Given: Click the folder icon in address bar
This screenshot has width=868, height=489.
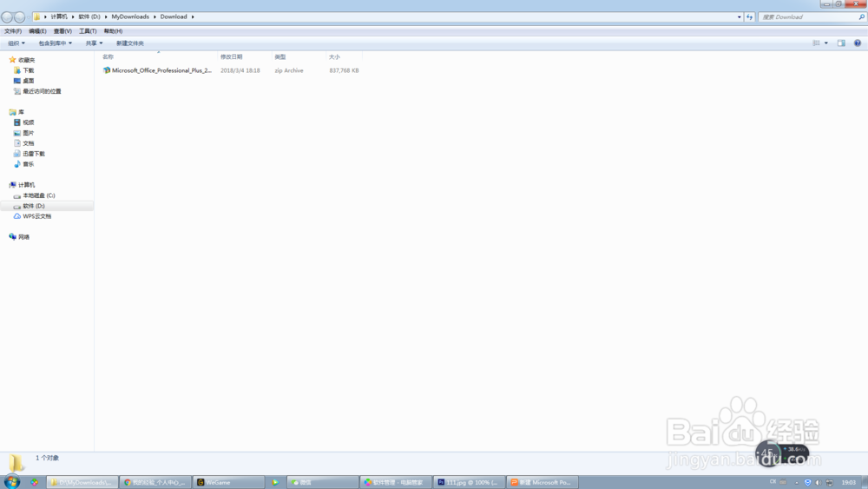Looking at the screenshot, I should (x=37, y=17).
